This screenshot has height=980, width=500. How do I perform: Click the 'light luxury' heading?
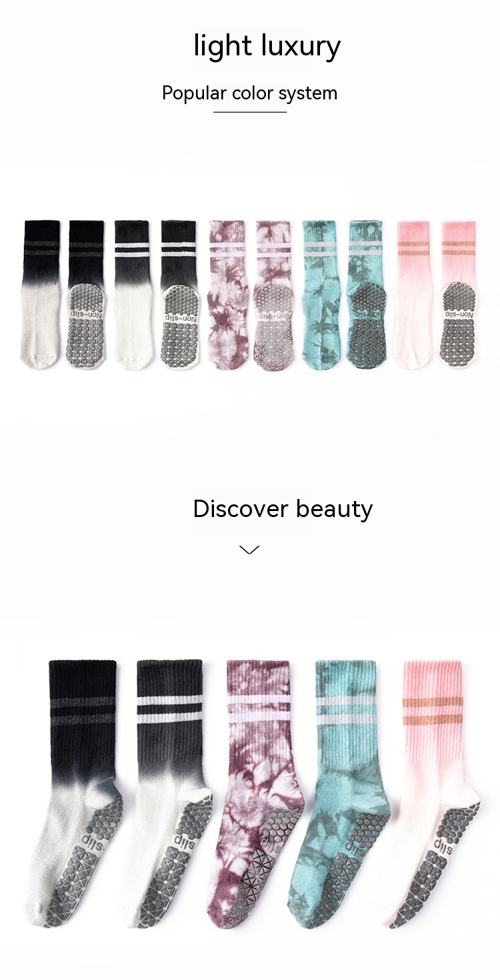(x=267, y=46)
